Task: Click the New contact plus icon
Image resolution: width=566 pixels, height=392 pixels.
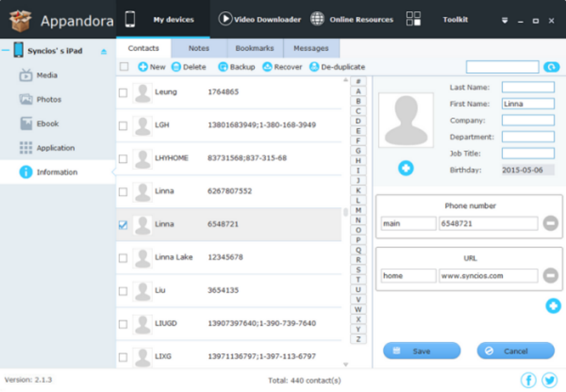Action: pyautogui.click(x=143, y=67)
